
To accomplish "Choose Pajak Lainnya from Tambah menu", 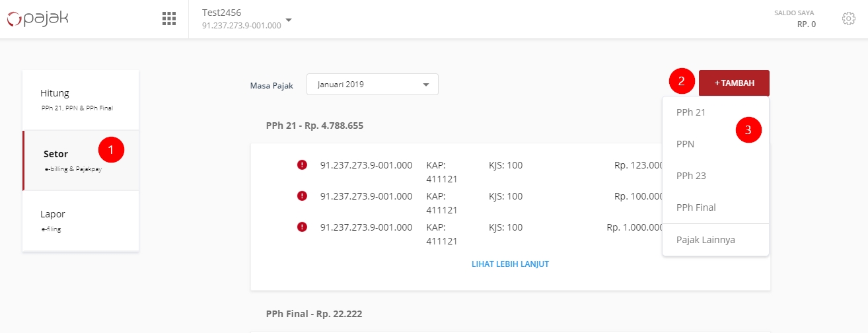I will pos(715,240).
